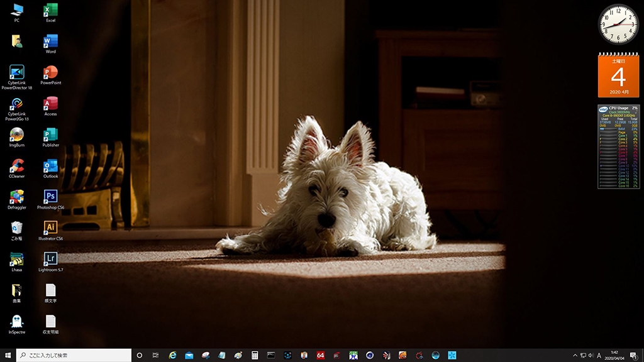Open the Windows Start menu
The image size is (644, 362).
point(8,355)
